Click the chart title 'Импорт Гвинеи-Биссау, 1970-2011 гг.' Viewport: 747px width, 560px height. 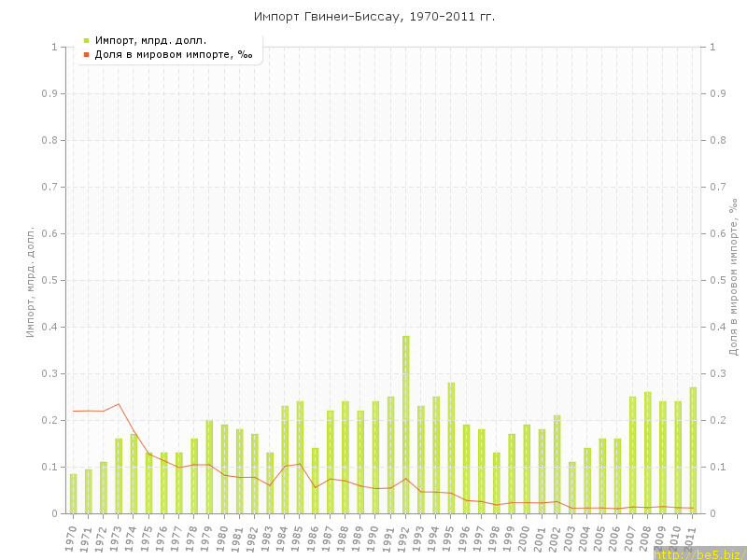[373, 17]
